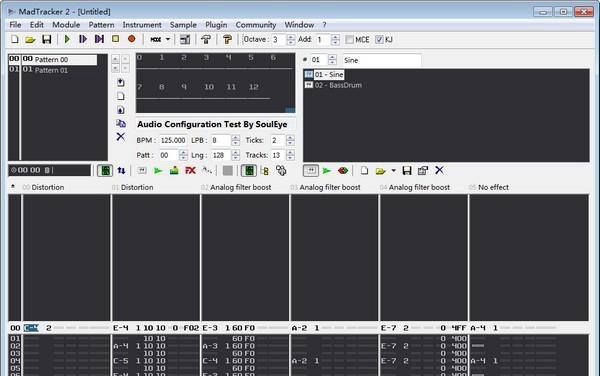600x376 pixels.
Task: Increase the Lng pattern length
Action: click(236, 153)
